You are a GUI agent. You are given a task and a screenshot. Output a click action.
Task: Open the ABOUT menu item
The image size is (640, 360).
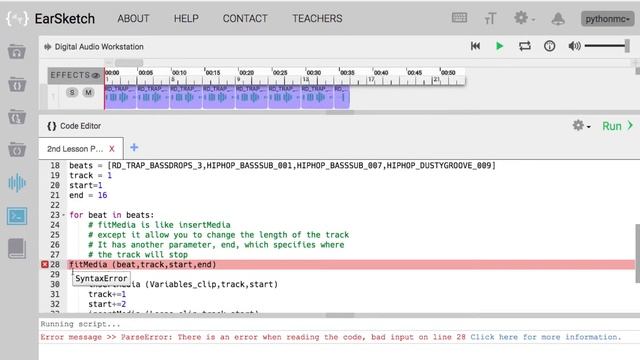click(133, 18)
